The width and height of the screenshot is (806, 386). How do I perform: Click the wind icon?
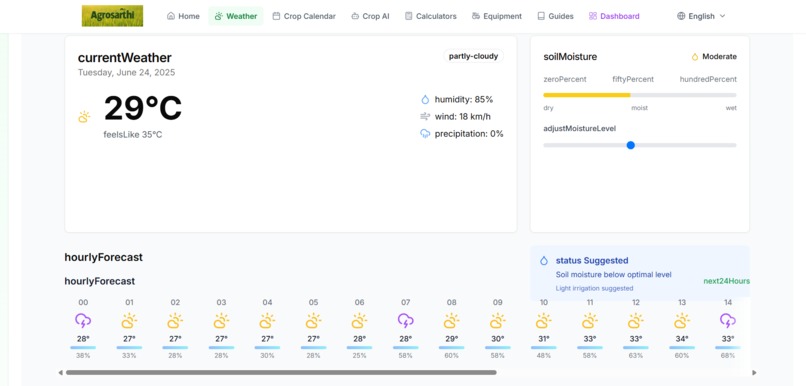425,117
